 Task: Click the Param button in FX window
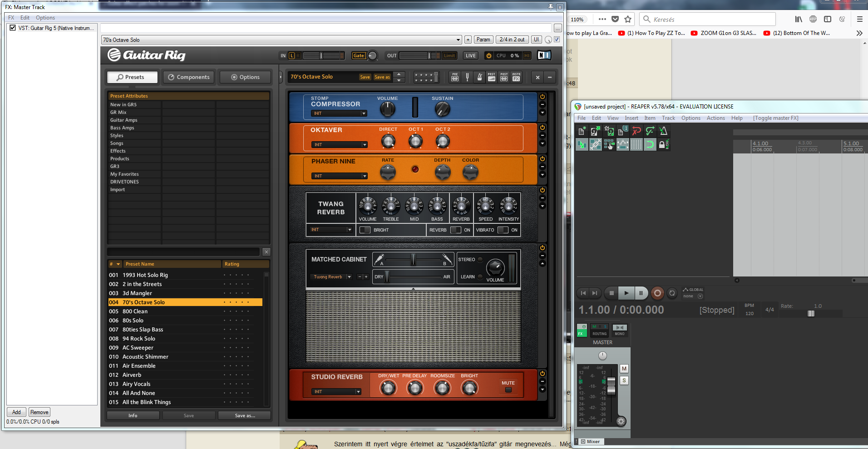pos(483,40)
